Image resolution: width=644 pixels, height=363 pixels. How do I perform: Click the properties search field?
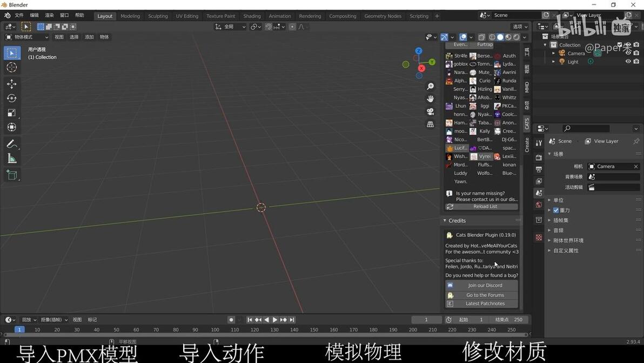coord(585,128)
